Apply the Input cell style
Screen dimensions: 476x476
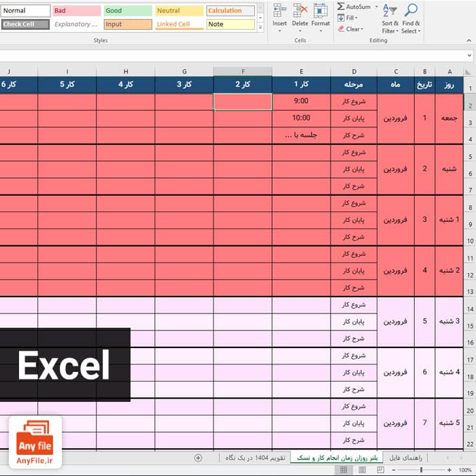coord(128,24)
